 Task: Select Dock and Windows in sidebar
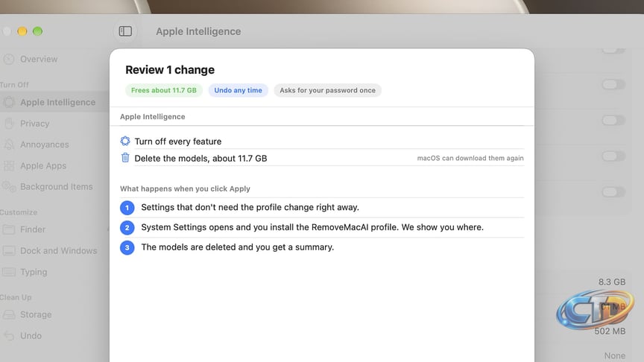tap(50, 251)
